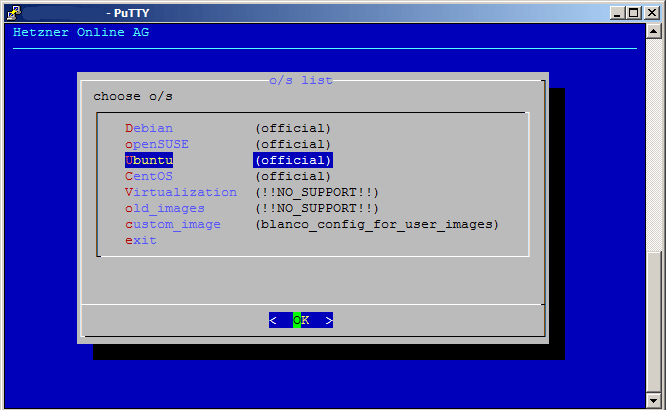Confirm selection with the OK button

[x=301, y=320]
